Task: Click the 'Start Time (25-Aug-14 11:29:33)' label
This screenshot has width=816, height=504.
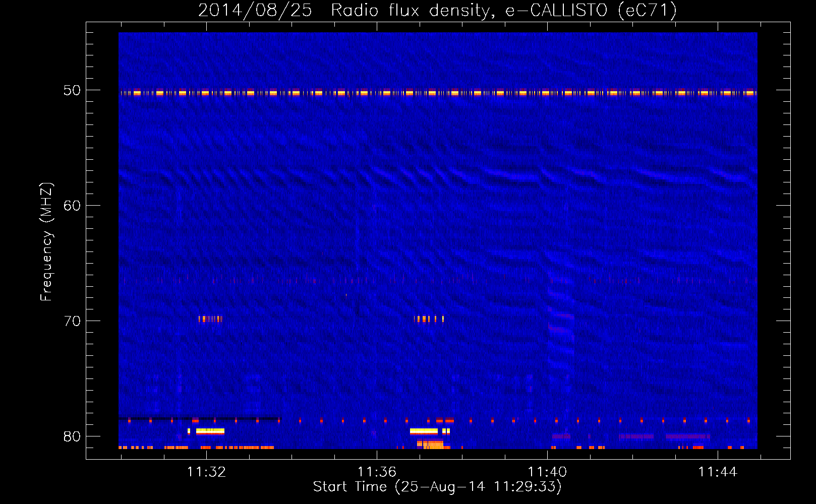Action: [x=437, y=486]
